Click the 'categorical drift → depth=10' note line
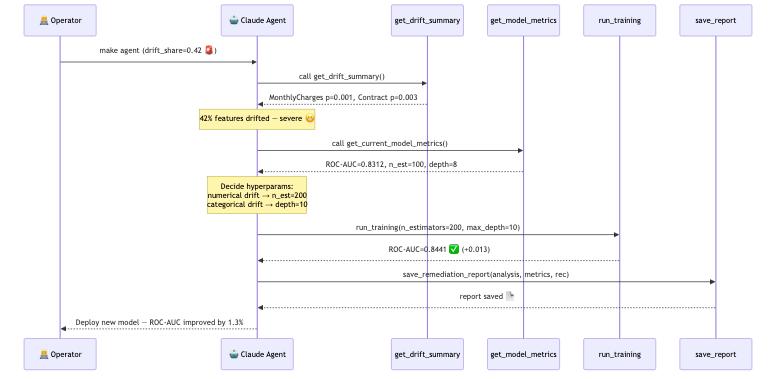 pos(257,204)
